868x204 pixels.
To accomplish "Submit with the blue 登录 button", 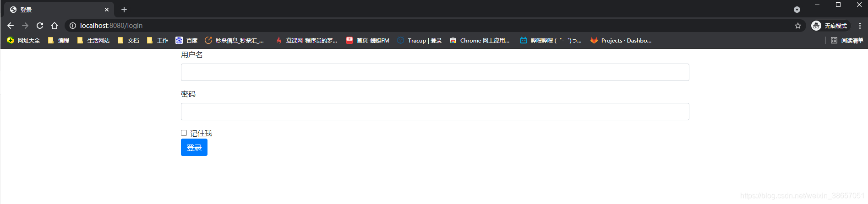I will click(194, 147).
